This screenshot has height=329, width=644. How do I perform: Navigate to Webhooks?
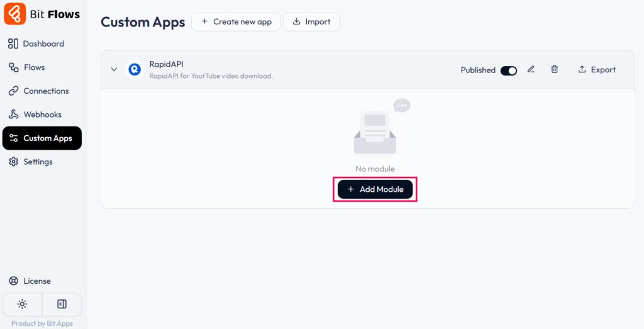coord(35,114)
